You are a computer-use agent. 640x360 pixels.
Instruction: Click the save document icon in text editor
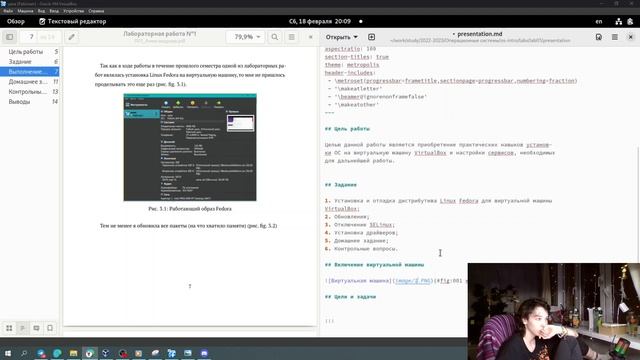coord(598,37)
